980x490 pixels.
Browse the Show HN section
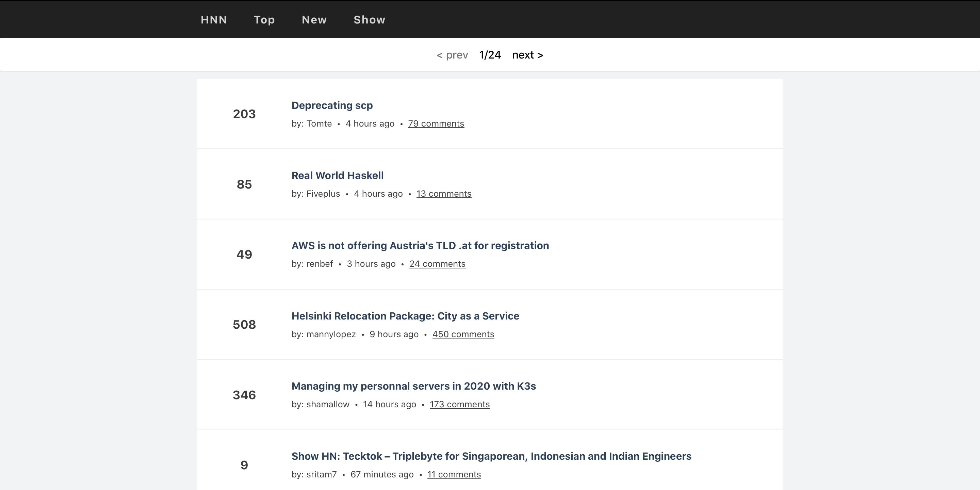370,19
